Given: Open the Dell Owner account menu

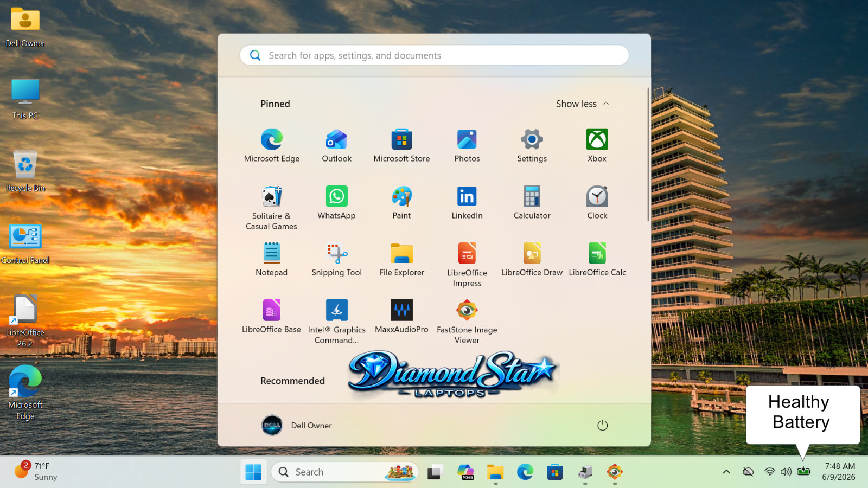Looking at the screenshot, I should pos(296,426).
